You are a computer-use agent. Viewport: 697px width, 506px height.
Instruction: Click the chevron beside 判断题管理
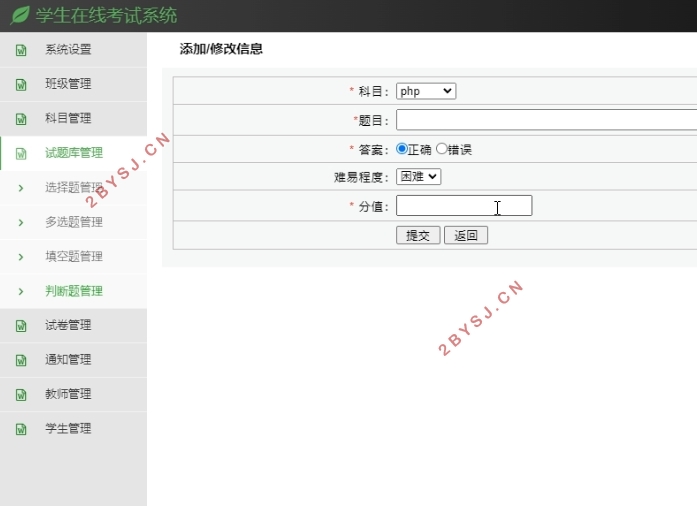[x=21, y=291]
